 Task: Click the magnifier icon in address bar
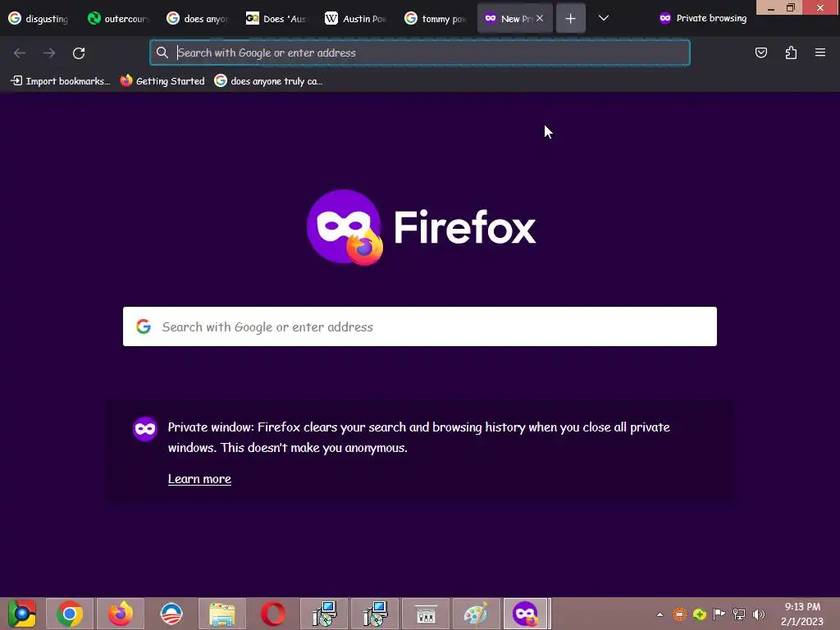162,52
